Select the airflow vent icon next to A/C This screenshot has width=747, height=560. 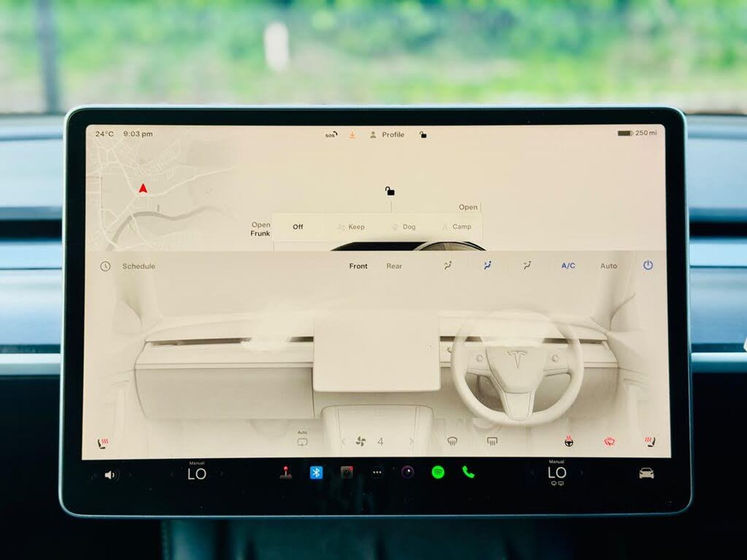tap(527, 266)
